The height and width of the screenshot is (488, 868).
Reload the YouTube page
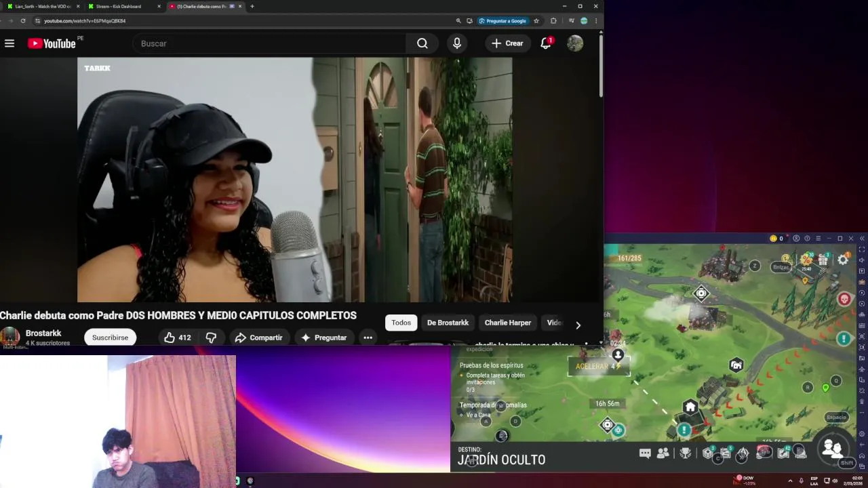[23, 21]
